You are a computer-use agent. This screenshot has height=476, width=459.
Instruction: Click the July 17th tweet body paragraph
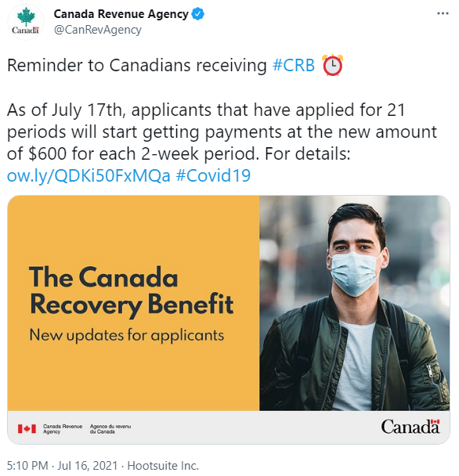(222, 132)
